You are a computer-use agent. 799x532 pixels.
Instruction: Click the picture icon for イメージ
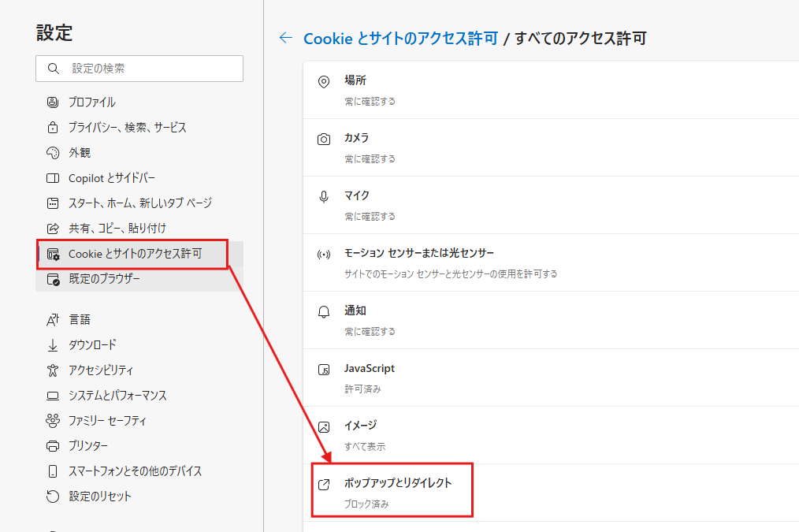324,427
